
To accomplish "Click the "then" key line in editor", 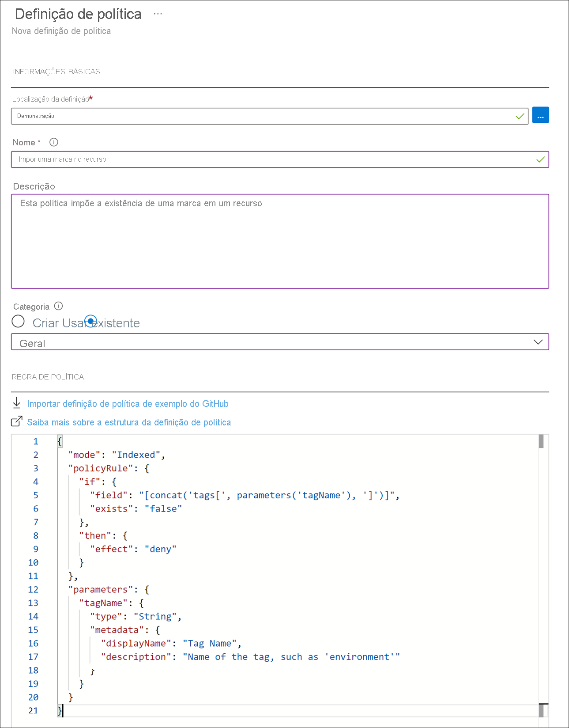I will coord(103,536).
